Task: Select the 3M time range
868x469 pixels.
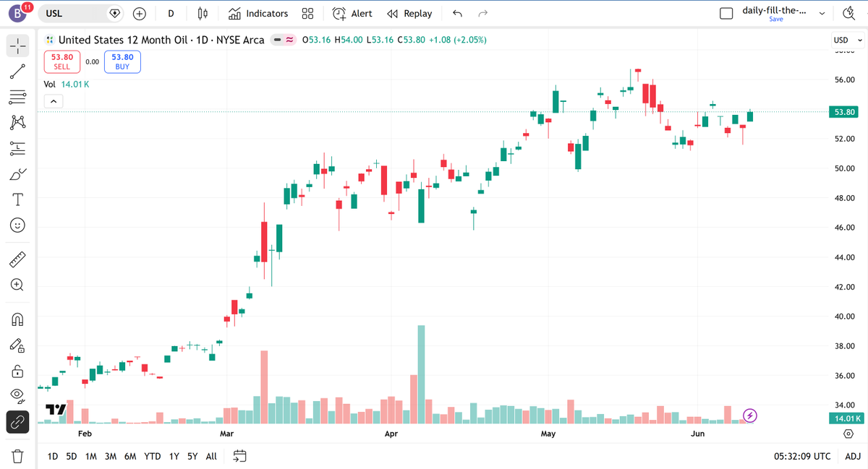Action: (x=111, y=456)
